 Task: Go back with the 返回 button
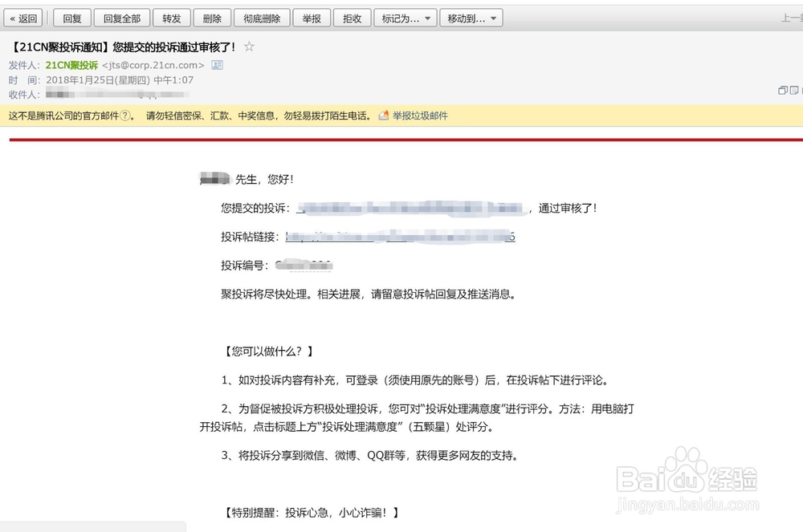click(x=23, y=18)
